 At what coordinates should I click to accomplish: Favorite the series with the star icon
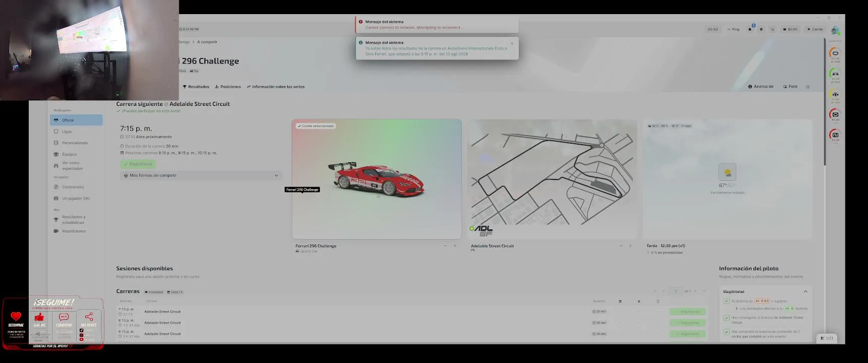tap(807, 87)
